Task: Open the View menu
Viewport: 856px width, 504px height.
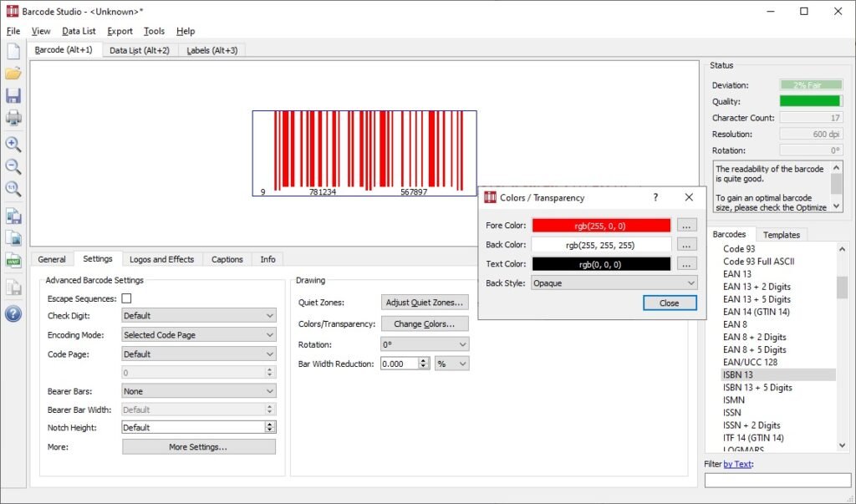Action: (41, 31)
